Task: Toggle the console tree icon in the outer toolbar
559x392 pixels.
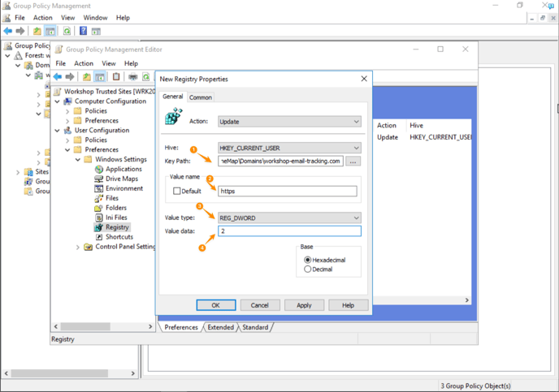Action: (x=50, y=31)
